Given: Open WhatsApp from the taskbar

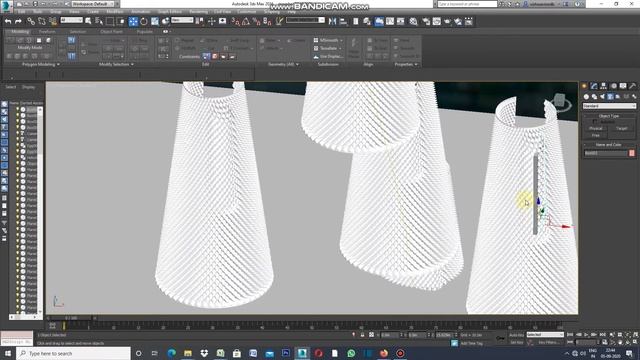Looking at the screenshot, I should point(351,353).
